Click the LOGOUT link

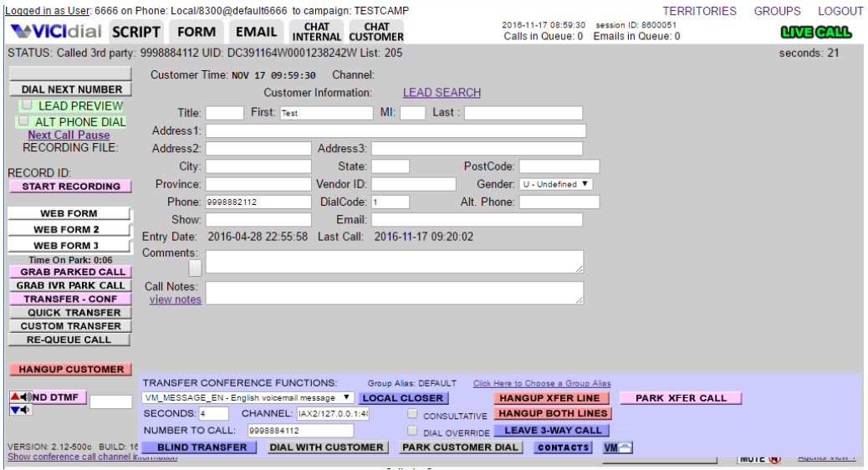pyautogui.click(x=840, y=11)
